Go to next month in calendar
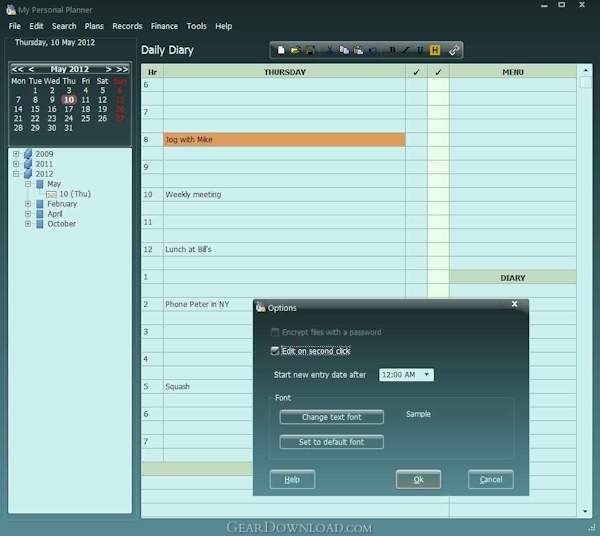Image resolution: width=600 pixels, height=536 pixels. 107,69
